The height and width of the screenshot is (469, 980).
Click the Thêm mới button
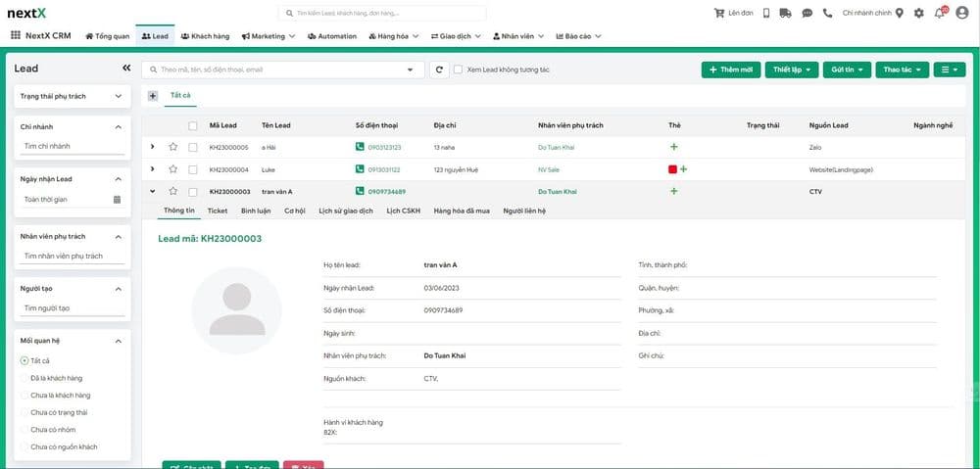[x=730, y=70]
